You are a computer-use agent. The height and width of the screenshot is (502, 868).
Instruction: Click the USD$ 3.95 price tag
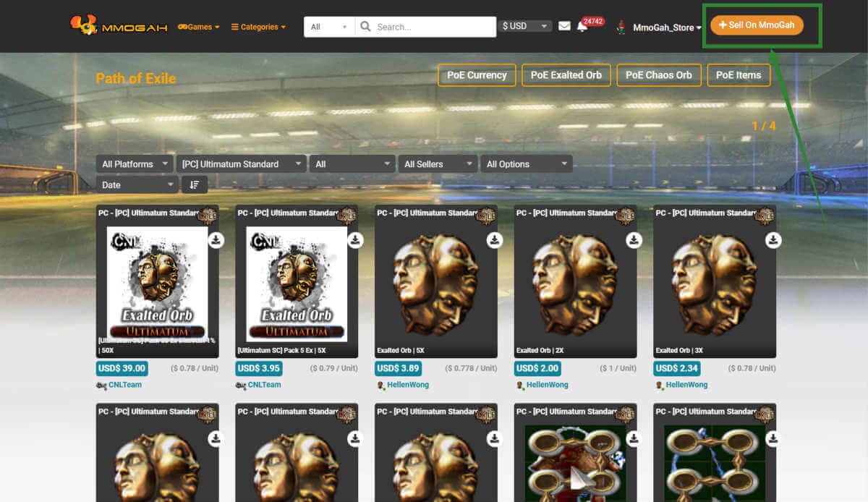pyautogui.click(x=259, y=368)
